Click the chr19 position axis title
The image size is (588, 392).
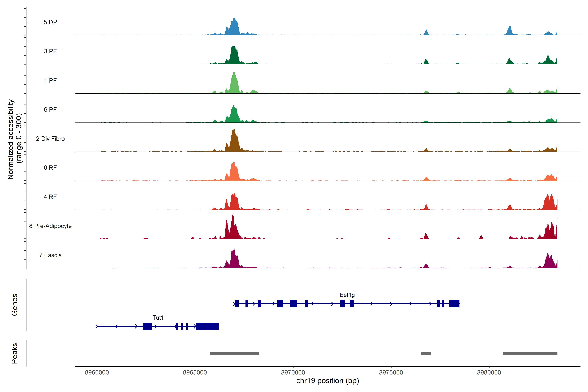327,381
